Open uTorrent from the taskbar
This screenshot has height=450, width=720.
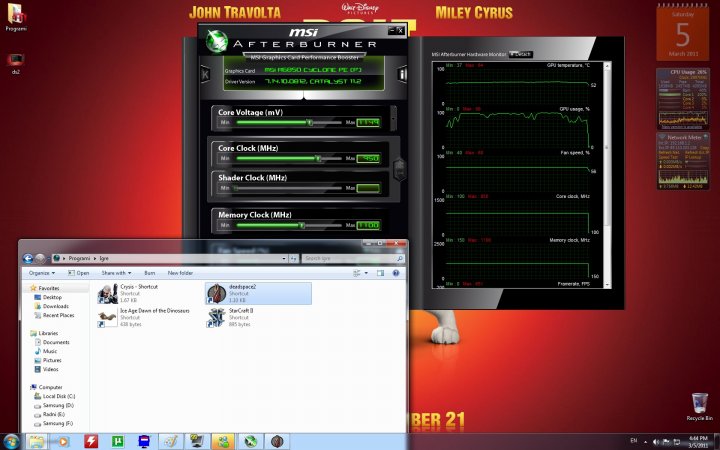[118, 441]
